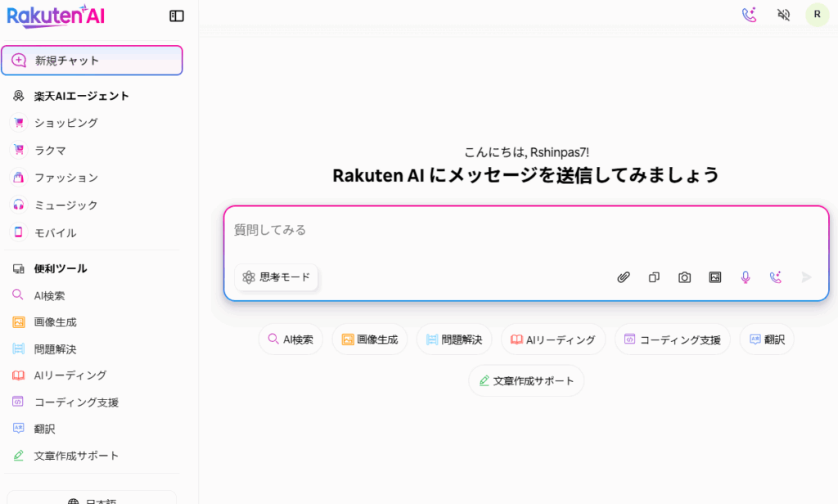The width and height of the screenshot is (838, 504).
Task: Start AI voice call from header
Action: tap(750, 15)
